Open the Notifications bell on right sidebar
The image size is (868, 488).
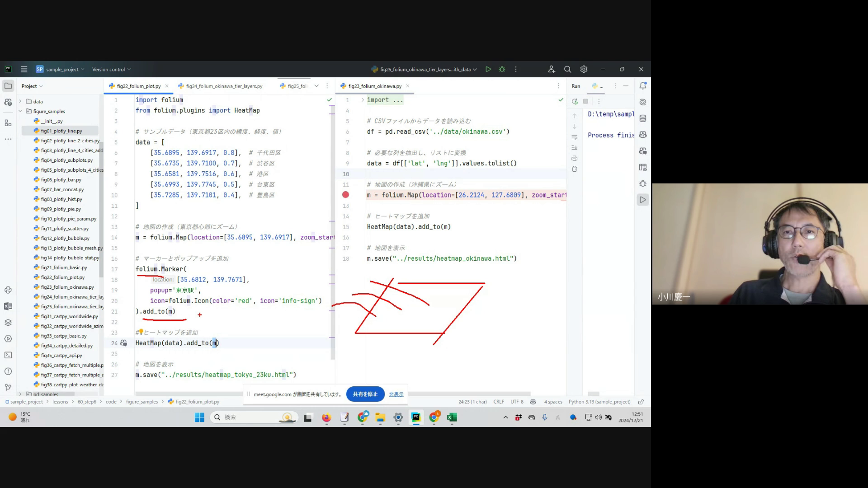point(642,86)
